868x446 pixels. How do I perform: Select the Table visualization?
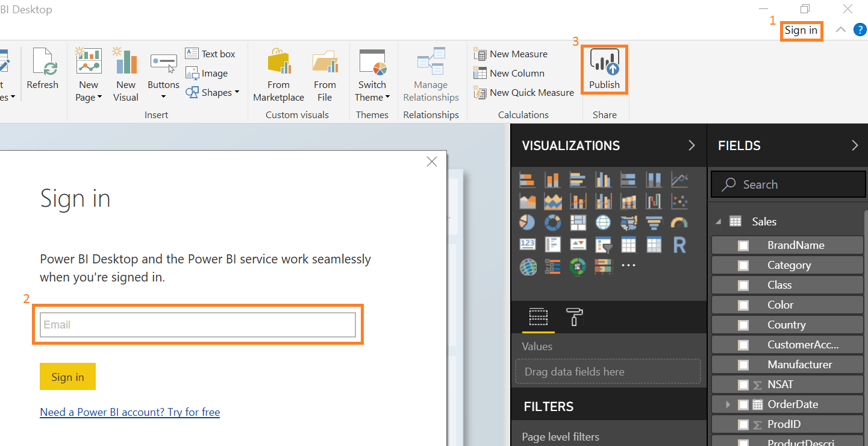point(628,244)
